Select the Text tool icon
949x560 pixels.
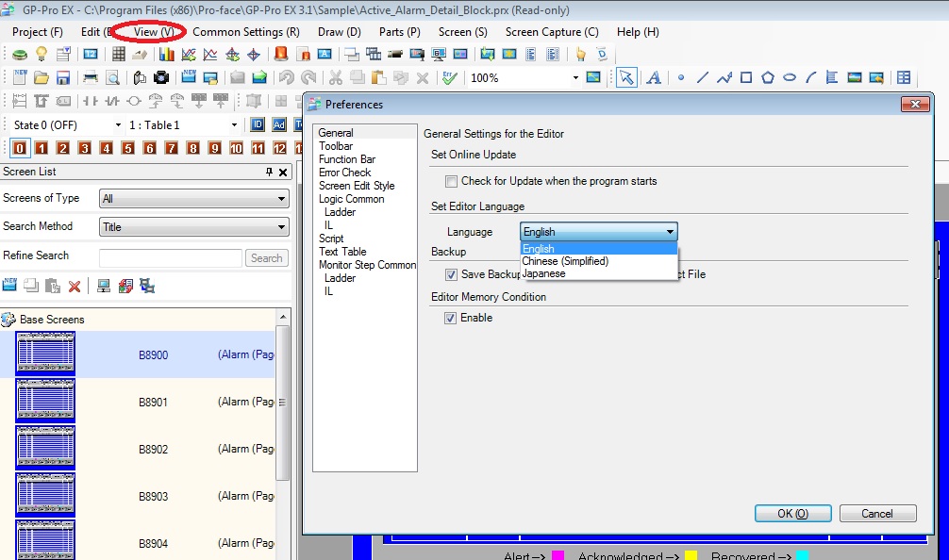click(x=653, y=77)
